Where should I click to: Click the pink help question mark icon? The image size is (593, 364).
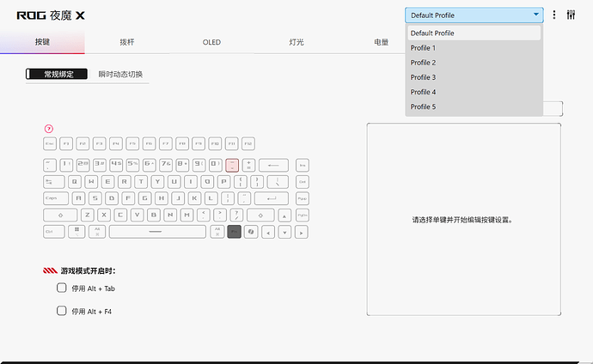49,129
